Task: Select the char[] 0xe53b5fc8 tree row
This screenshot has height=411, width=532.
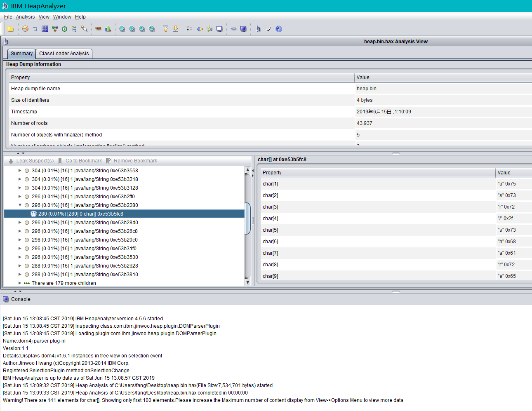Action: (124, 214)
